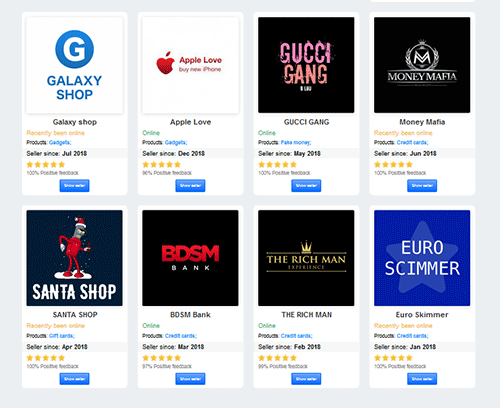Click the Euro Scimmer star logo

coord(422,258)
